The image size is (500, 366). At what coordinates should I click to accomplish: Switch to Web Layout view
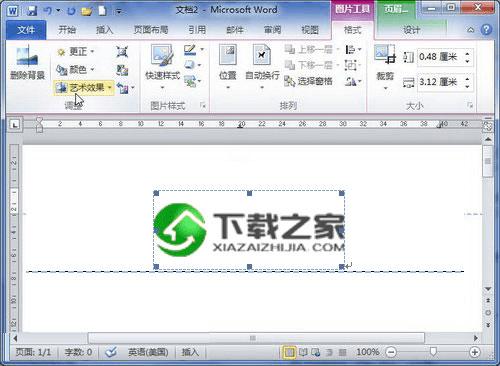coord(316,352)
